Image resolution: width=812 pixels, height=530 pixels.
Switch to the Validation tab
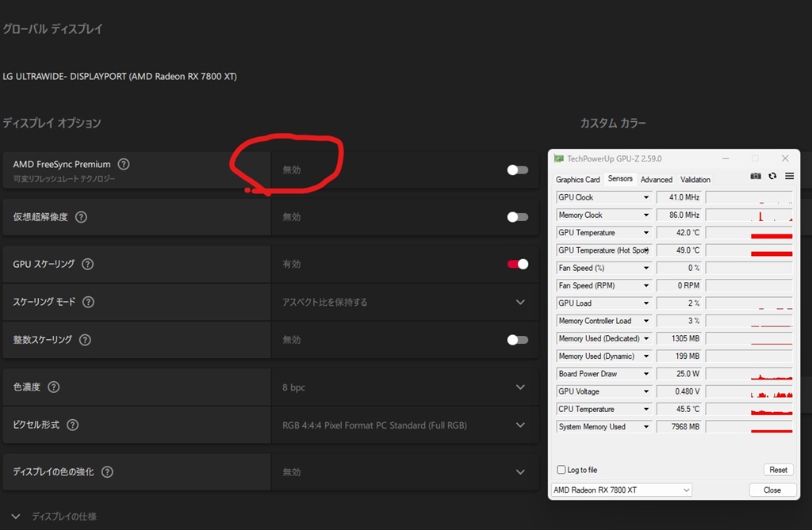tap(695, 180)
